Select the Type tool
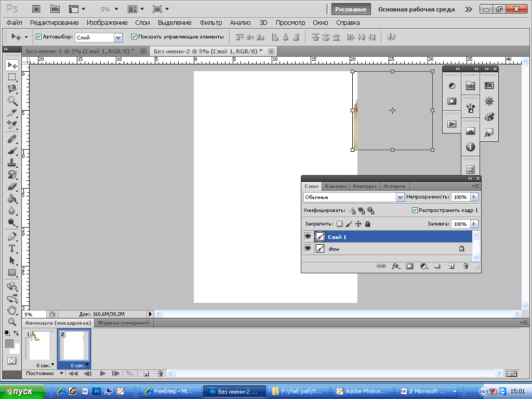 pos(12,248)
